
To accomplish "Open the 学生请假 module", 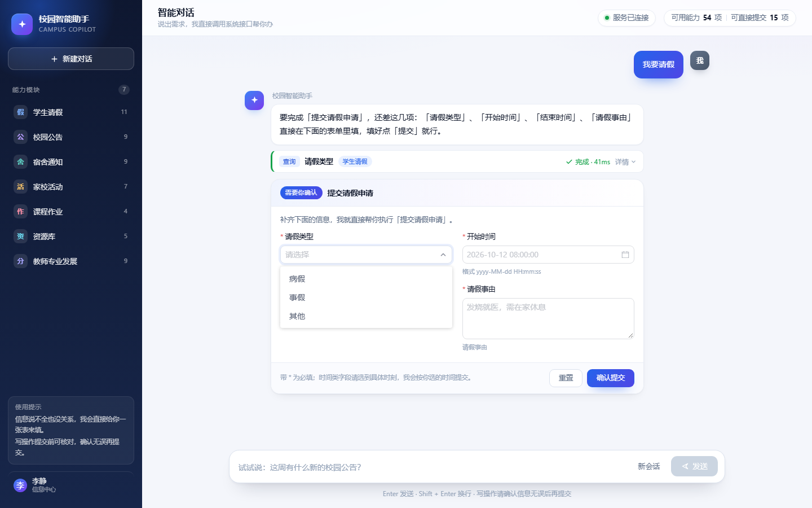I will [71, 112].
